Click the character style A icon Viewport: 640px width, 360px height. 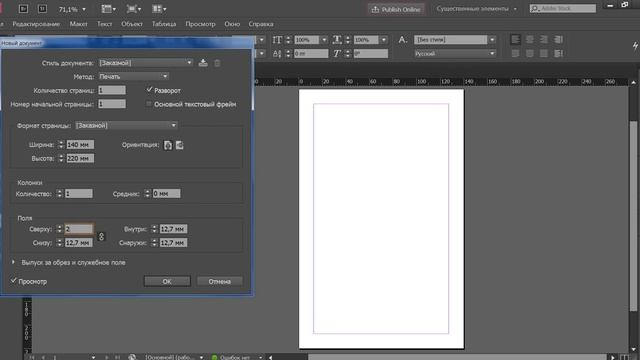click(x=403, y=40)
